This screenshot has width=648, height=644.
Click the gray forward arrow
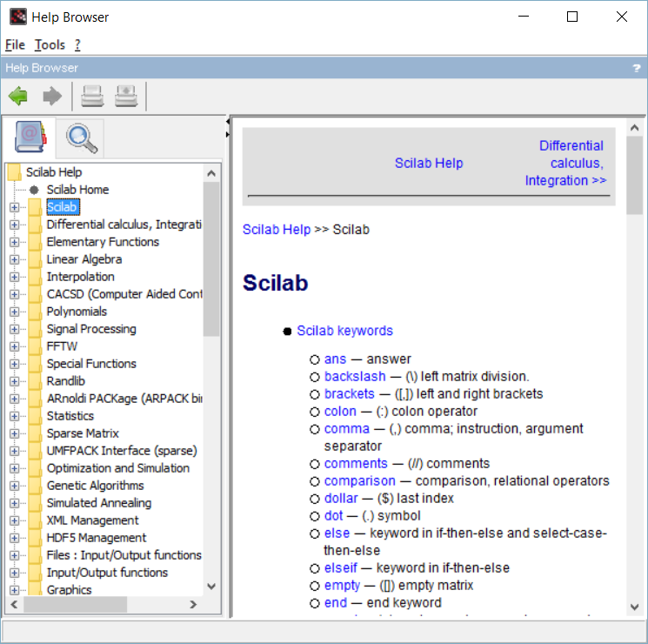click(52, 96)
